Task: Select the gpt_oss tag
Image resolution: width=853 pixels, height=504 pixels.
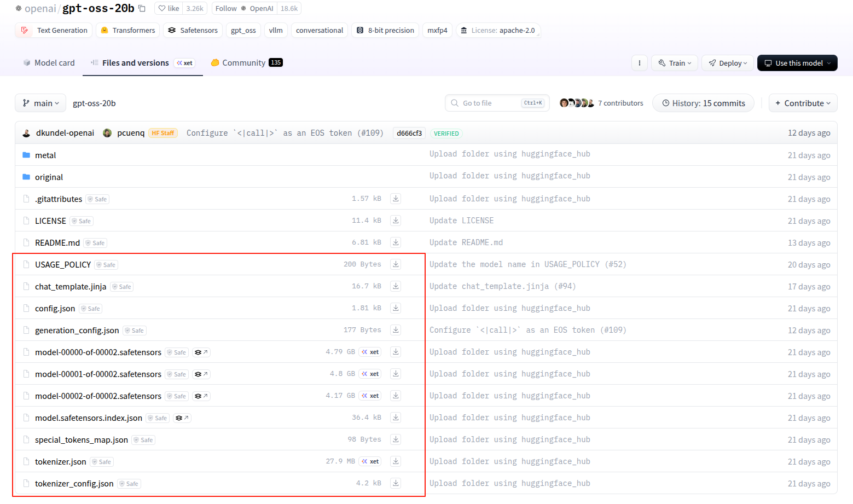Action: (x=243, y=30)
